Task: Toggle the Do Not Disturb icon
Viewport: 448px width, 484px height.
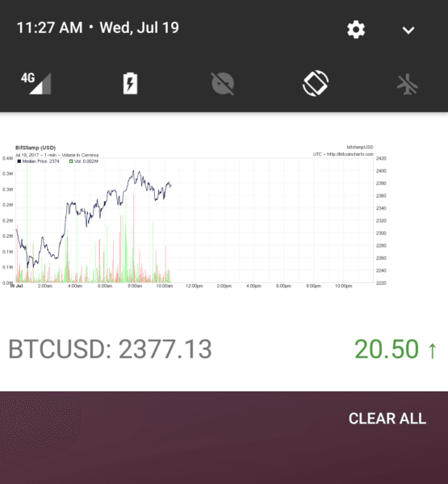Action: point(223,83)
